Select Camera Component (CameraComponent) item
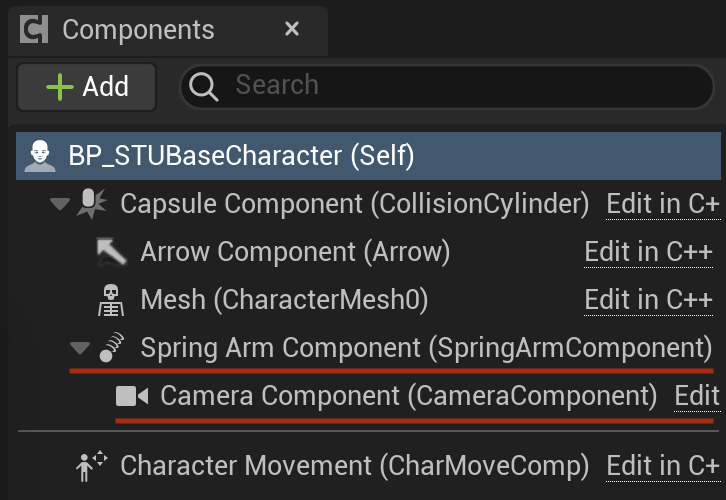 [x=408, y=396]
